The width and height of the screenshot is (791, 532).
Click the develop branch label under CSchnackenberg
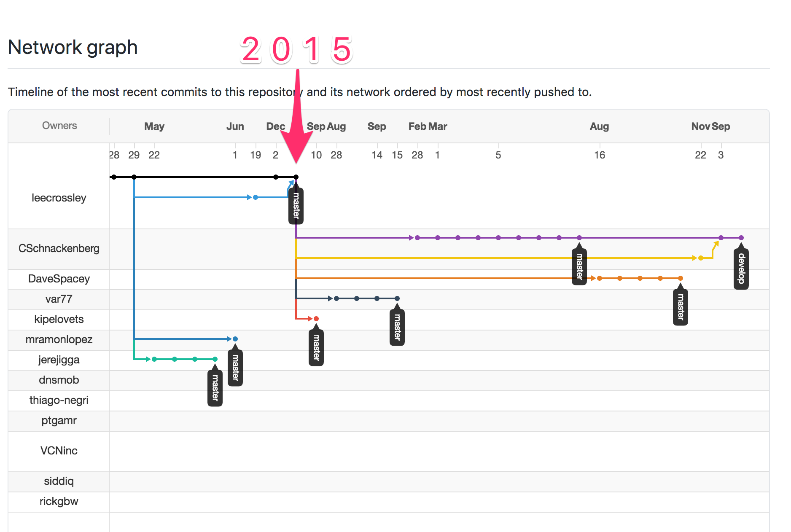[741, 269]
